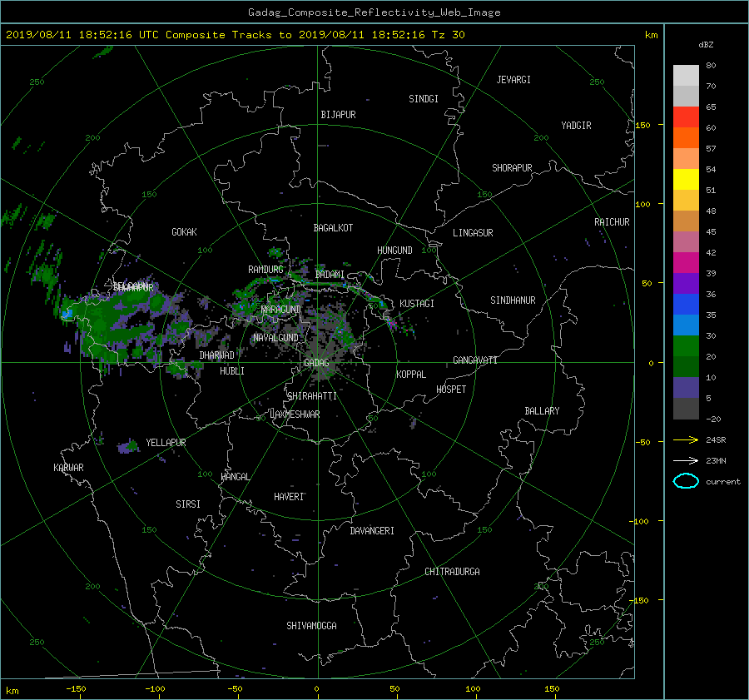Select the HOSPET label on the map

451,390
